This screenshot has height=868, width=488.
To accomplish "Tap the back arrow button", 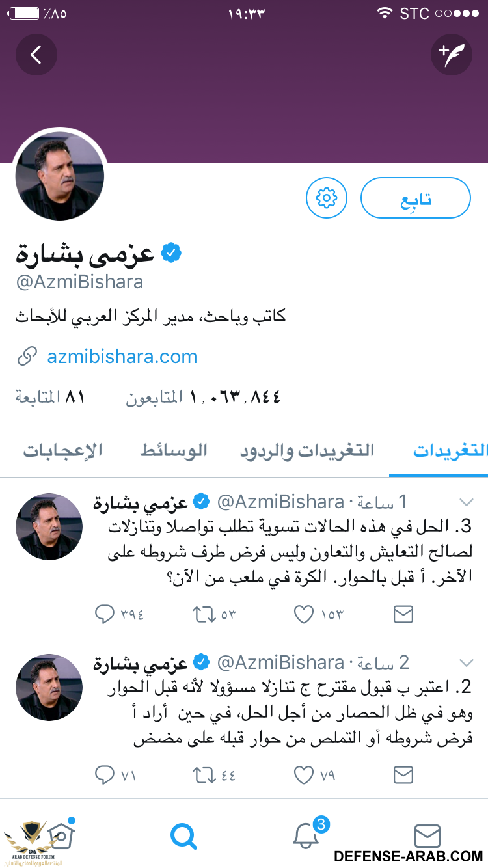I will [x=36, y=55].
